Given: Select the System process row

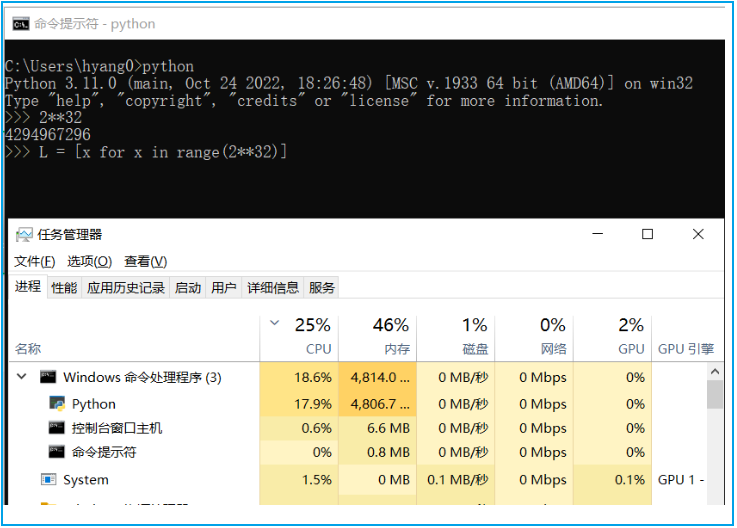Looking at the screenshot, I should click(x=358, y=480).
